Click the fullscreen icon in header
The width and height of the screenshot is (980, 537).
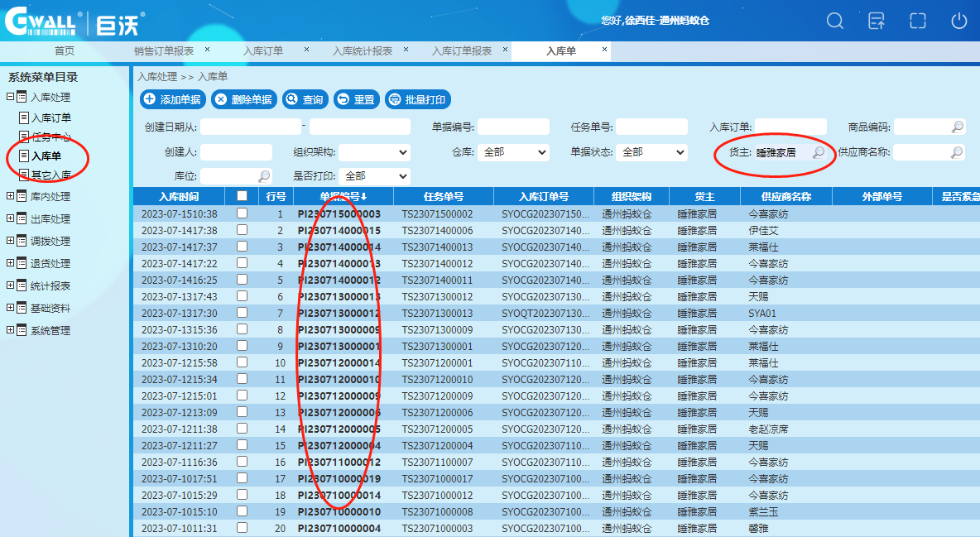click(917, 22)
